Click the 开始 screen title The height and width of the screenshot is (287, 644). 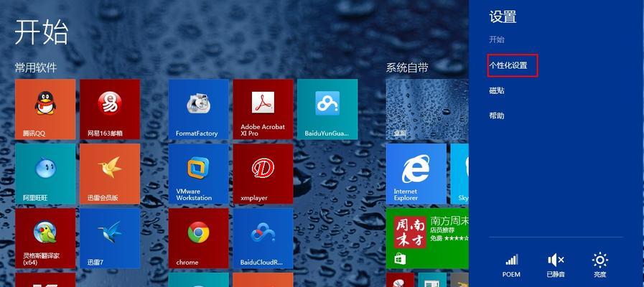(x=42, y=32)
